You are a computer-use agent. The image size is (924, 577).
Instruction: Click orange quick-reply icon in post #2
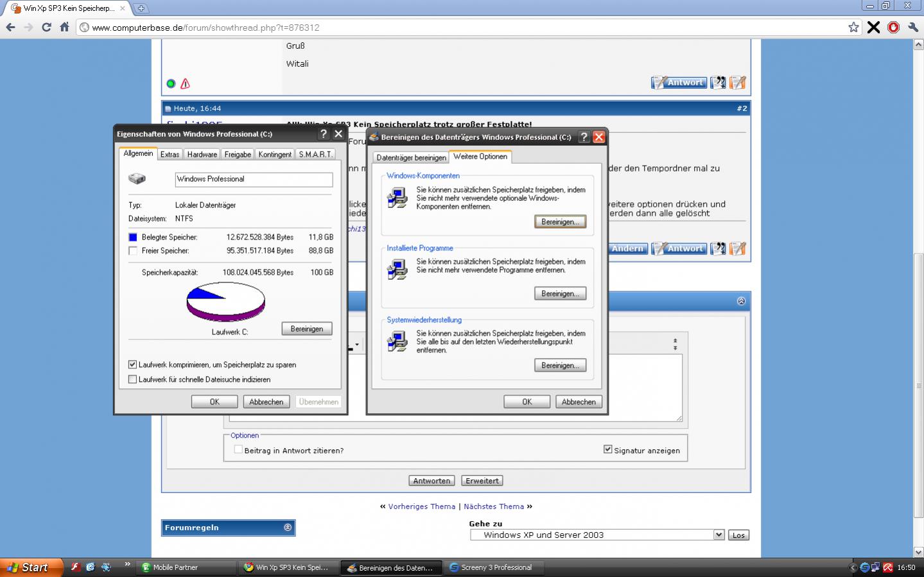click(x=738, y=248)
